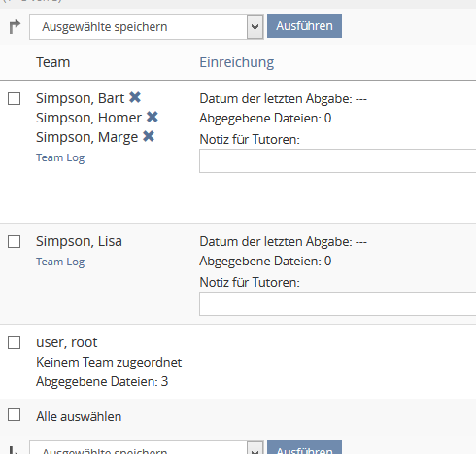Click the bottom arrow icon beside the action dropdown
Image resolution: width=476 pixels, height=454 pixels.
pos(14,450)
